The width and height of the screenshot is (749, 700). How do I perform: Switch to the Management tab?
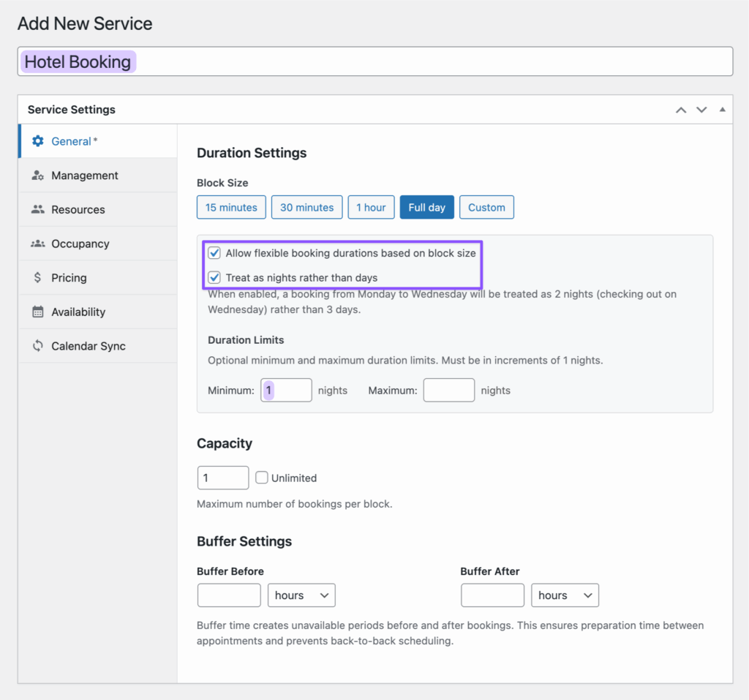(x=86, y=175)
